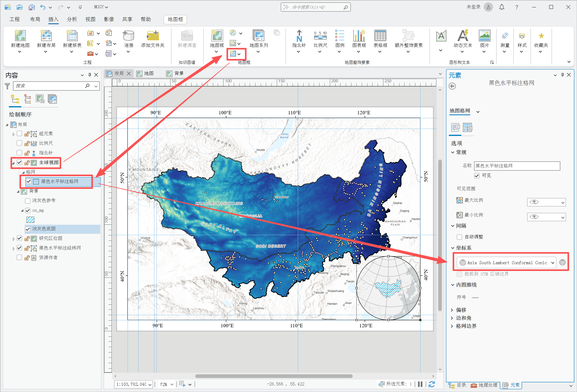Viewport: 577px width, 392px height.
Task: Open the Asia South Lambert coordinate dropdown
Action: [x=507, y=263]
